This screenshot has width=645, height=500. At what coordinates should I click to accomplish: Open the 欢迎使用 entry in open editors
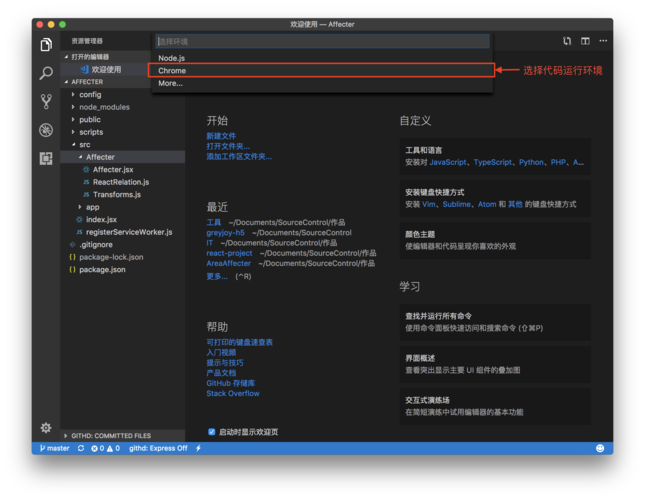[x=106, y=69]
